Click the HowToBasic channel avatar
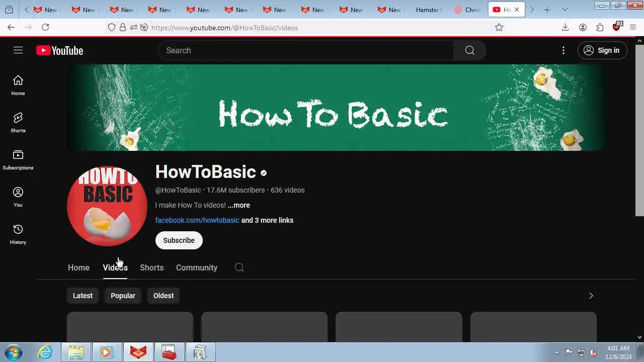Screen dimensions: 644x362 pyautogui.click(x=107, y=206)
